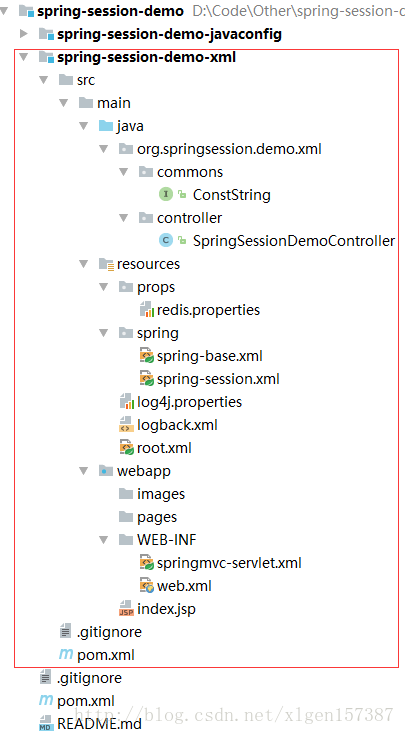Open logback.xml file name
The width and height of the screenshot is (405, 735).
(177, 425)
